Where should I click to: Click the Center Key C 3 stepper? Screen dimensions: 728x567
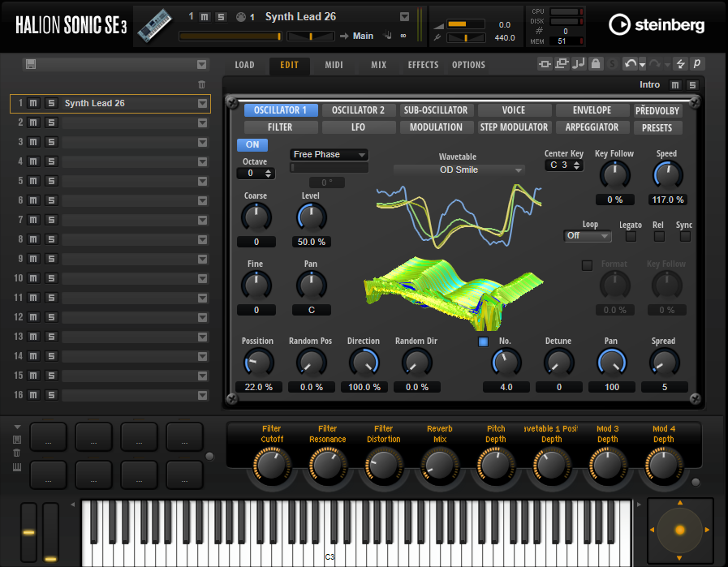(x=564, y=165)
